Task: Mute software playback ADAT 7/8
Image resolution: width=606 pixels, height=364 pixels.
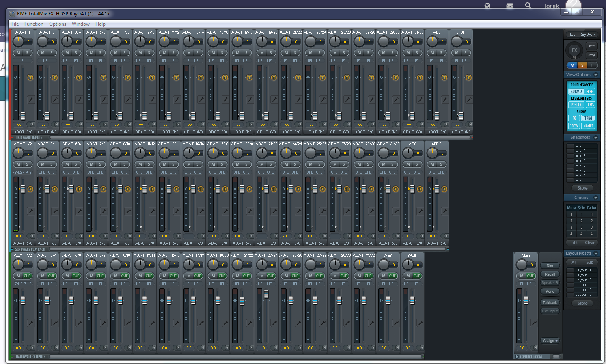Action: coord(91,164)
